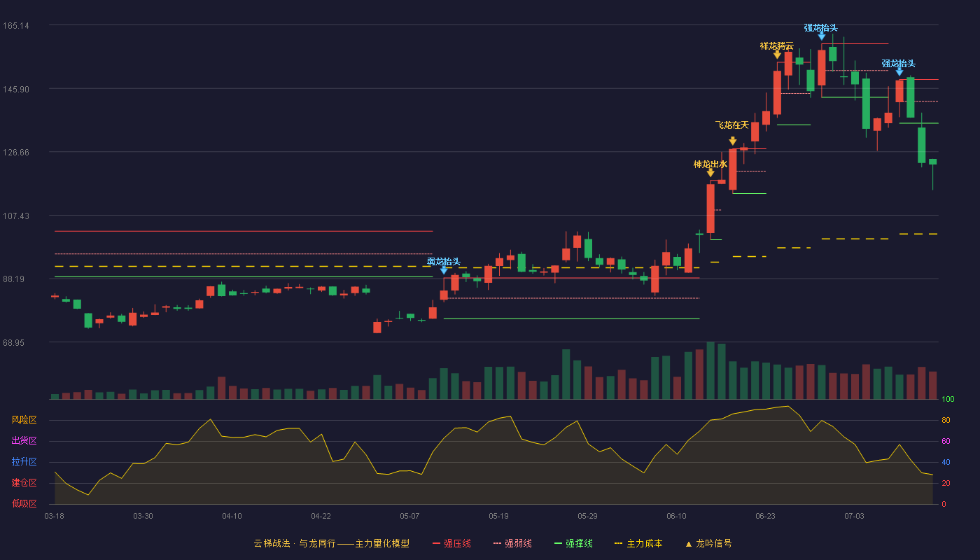Image resolution: width=980 pixels, height=560 pixels.
Task: Click the 126.66 price axis label
Action: pos(16,153)
